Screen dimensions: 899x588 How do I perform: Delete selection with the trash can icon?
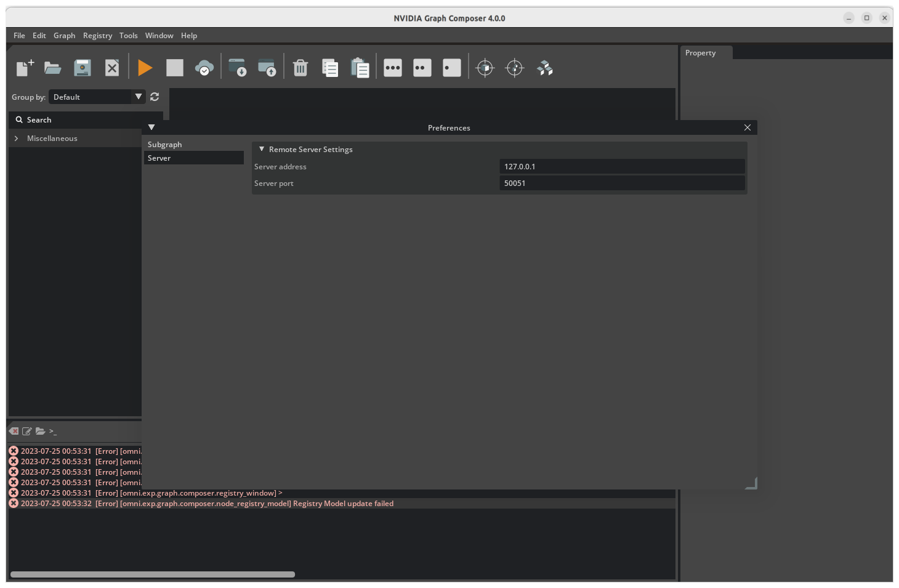click(300, 68)
